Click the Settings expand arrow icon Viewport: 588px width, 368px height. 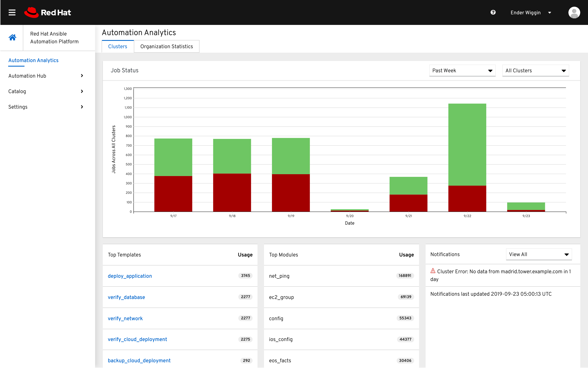point(82,107)
